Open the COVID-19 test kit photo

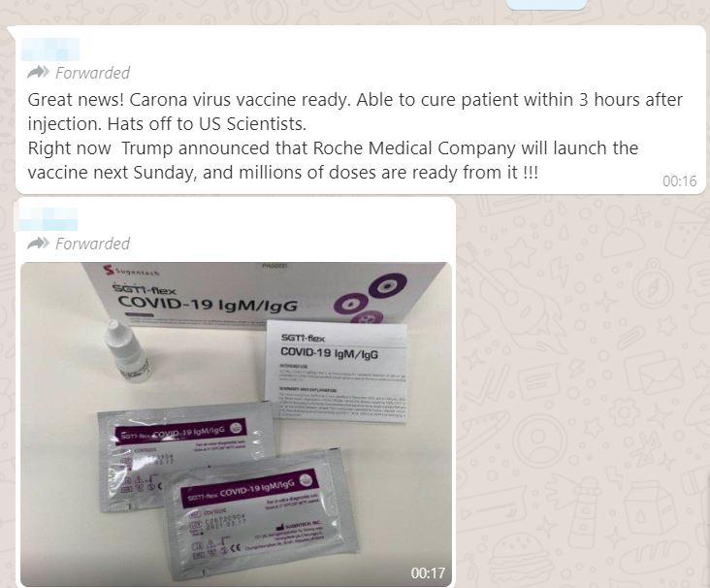(x=236, y=424)
